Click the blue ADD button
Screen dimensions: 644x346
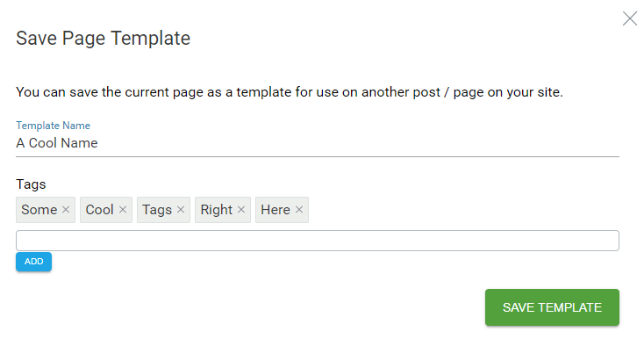coord(33,262)
